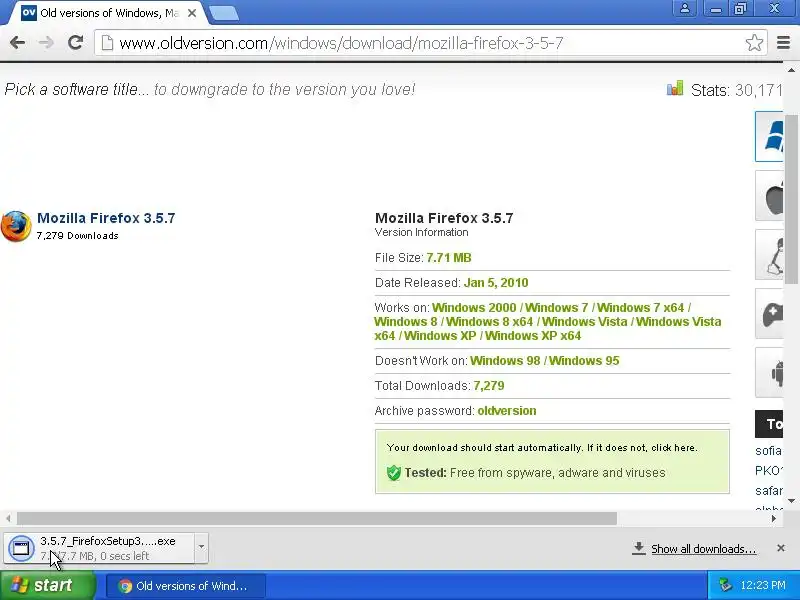Open the Mozilla Firefox 3.5.7 title link
The image size is (800, 600).
coord(106,218)
